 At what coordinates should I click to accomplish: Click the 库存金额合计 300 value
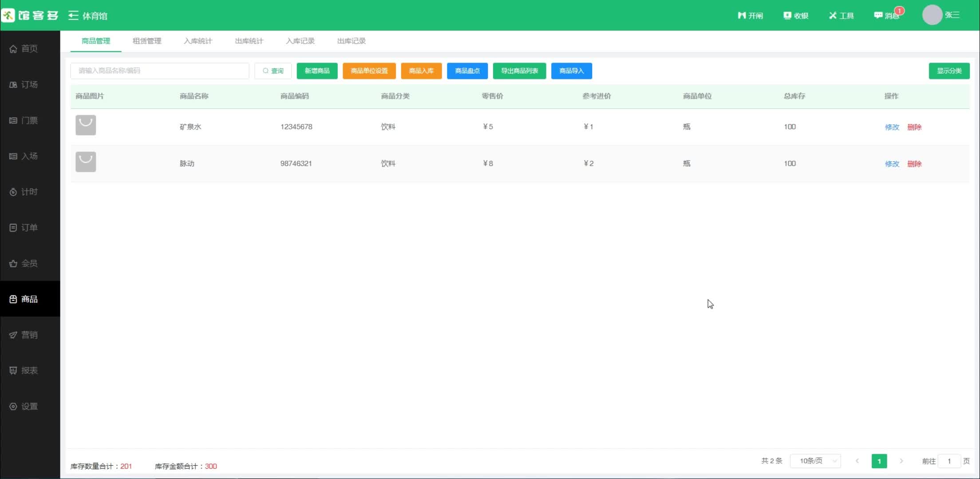(211, 467)
